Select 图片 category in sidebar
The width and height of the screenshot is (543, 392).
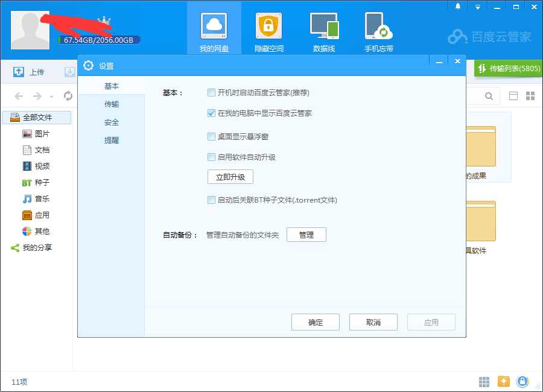pos(36,134)
